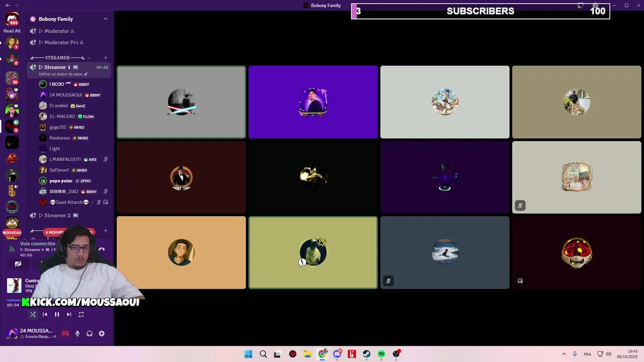Image resolution: width=644 pixels, height=362 pixels.
Task: Toggle shuffle in the music player
Action: point(33,314)
